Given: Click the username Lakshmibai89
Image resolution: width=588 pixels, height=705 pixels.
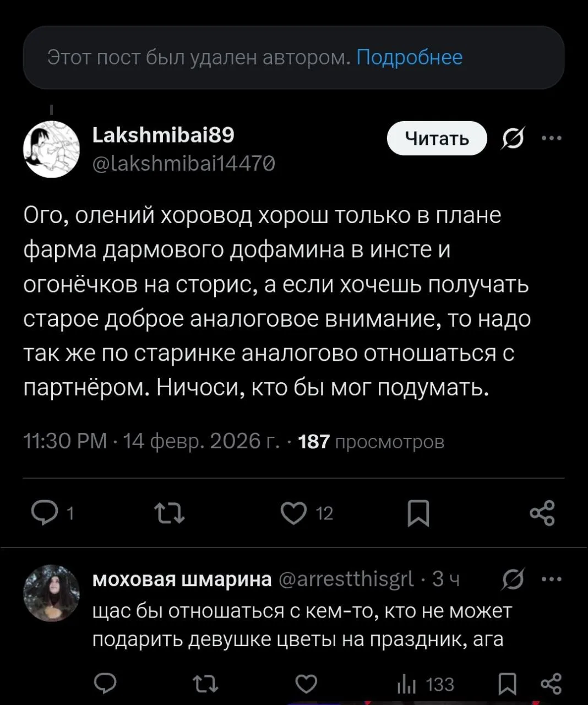Looking at the screenshot, I should (x=163, y=134).
